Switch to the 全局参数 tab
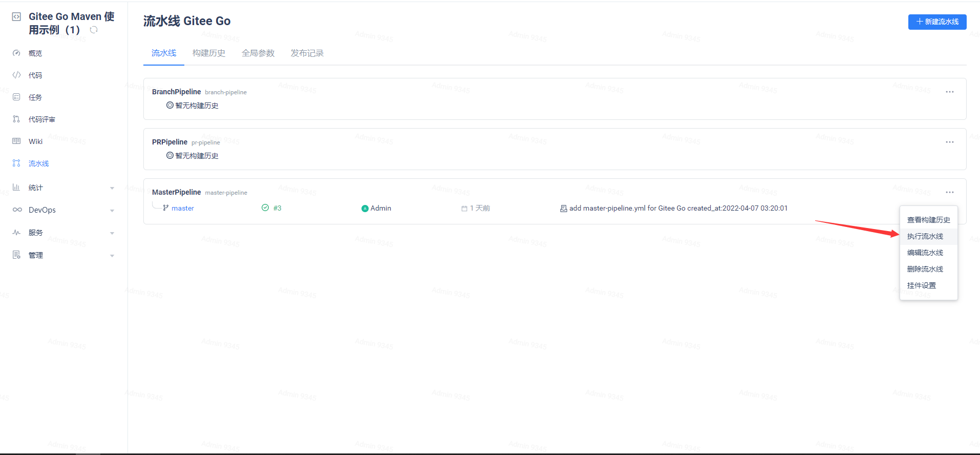The image size is (980, 455). [x=258, y=53]
